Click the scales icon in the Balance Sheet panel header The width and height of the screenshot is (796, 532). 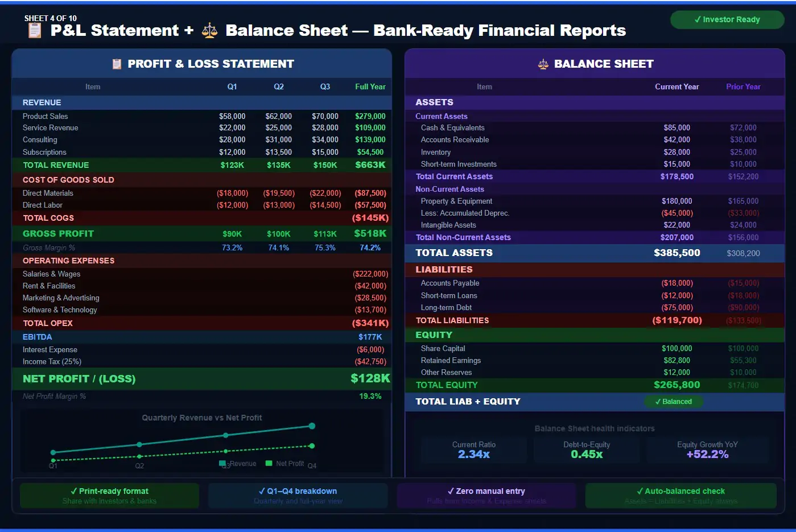tap(543, 64)
